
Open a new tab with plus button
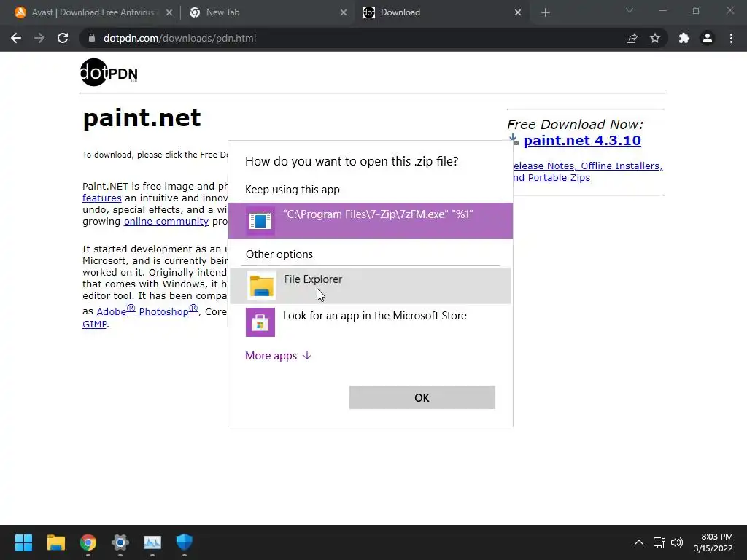tap(546, 12)
